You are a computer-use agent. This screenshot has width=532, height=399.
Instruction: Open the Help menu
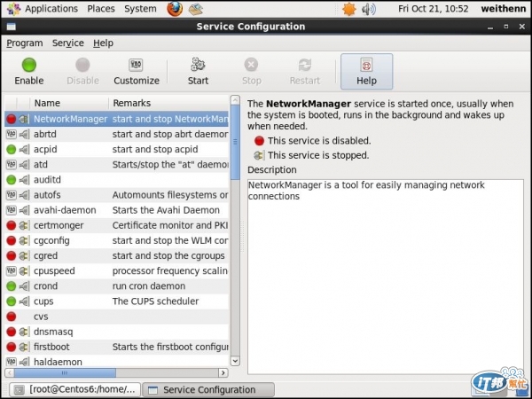coord(103,43)
